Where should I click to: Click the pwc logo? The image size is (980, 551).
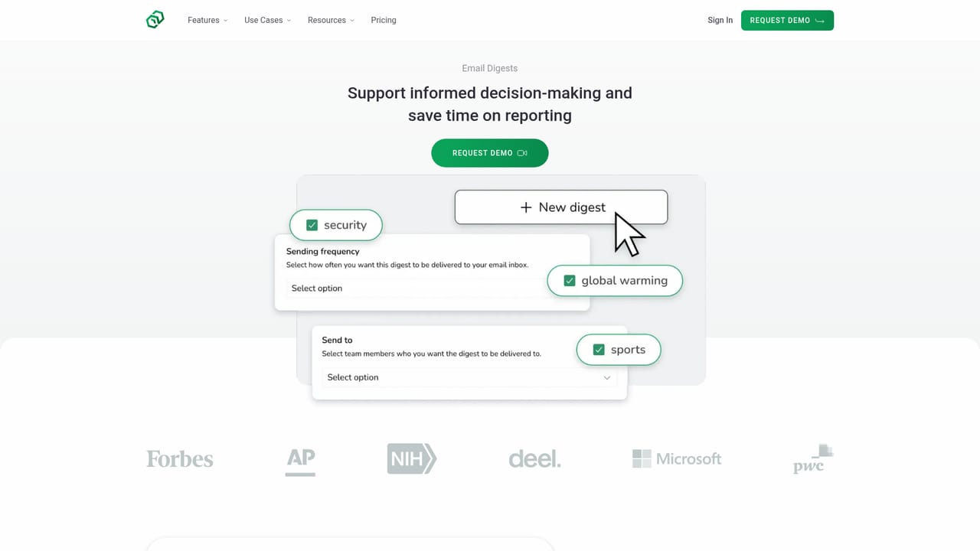click(813, 459)
